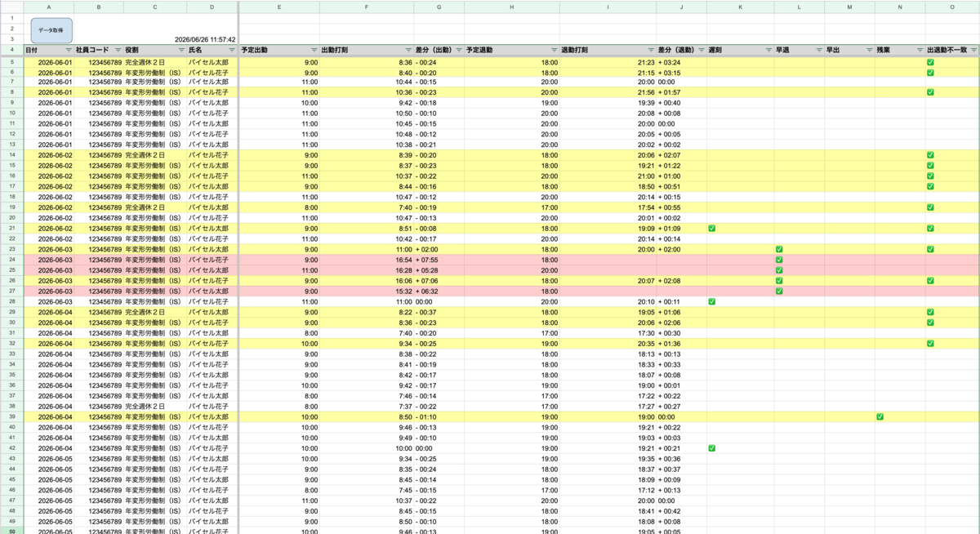
Task: Select the column O header
Action: tap(952, 7)
